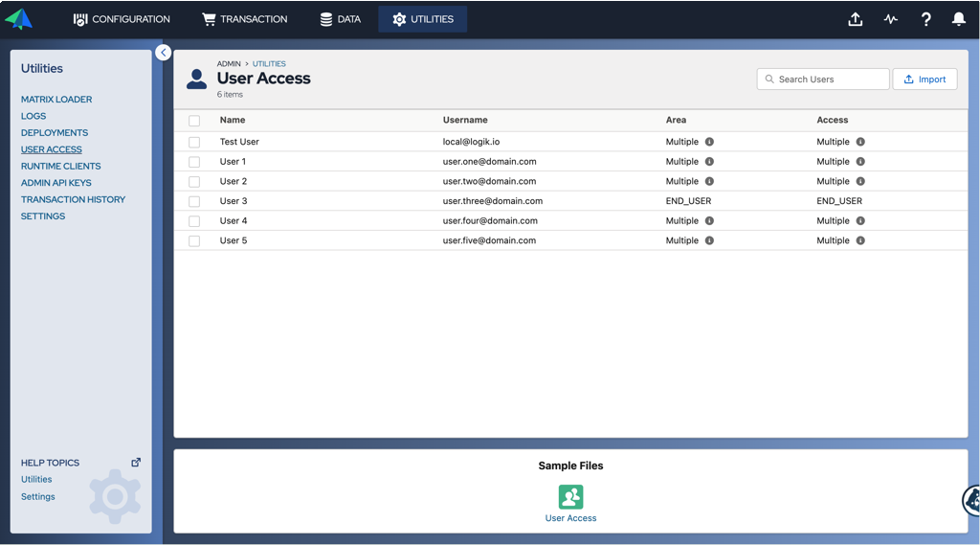The height and width of the screenshot is (545, 980).
Task: Open Help Topics external link icon
Action: [136, 463]
